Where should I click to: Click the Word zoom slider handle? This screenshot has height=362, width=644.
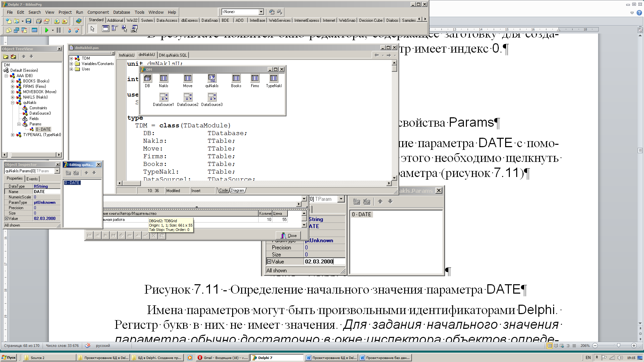click(619, 346)
